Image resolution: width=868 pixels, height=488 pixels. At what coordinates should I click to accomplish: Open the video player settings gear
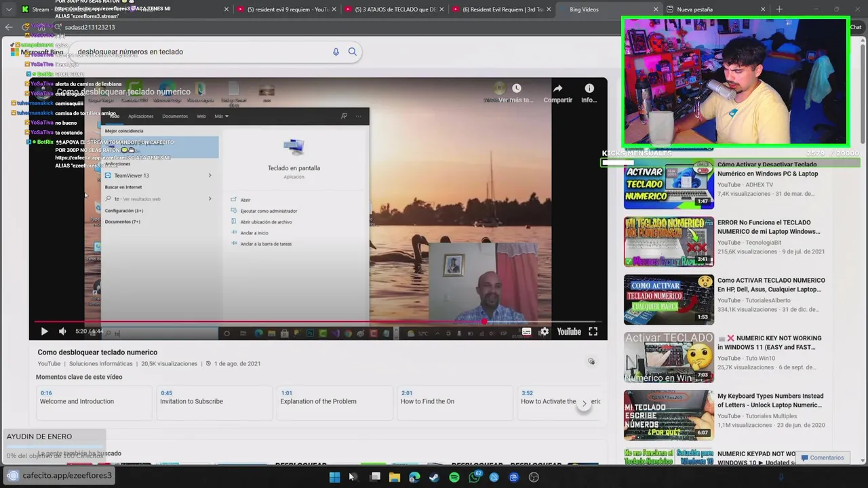pyautogui.click(x=544, y=331)
